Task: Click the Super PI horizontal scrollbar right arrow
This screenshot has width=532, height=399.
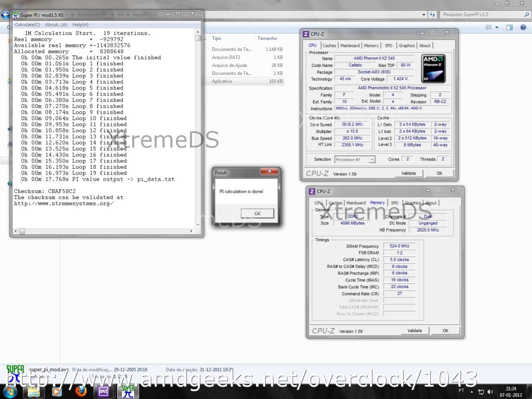Action: tap(191, 231)
